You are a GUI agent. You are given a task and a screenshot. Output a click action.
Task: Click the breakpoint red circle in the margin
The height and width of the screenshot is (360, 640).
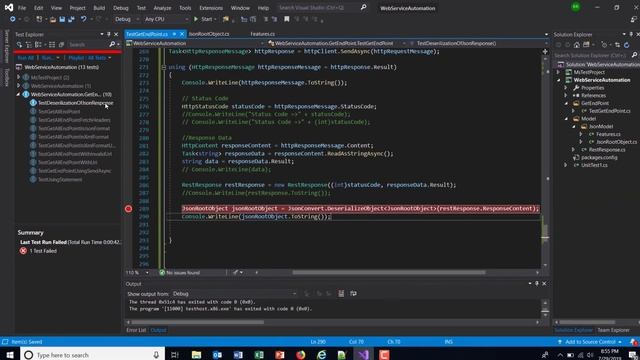coord(129,209)
